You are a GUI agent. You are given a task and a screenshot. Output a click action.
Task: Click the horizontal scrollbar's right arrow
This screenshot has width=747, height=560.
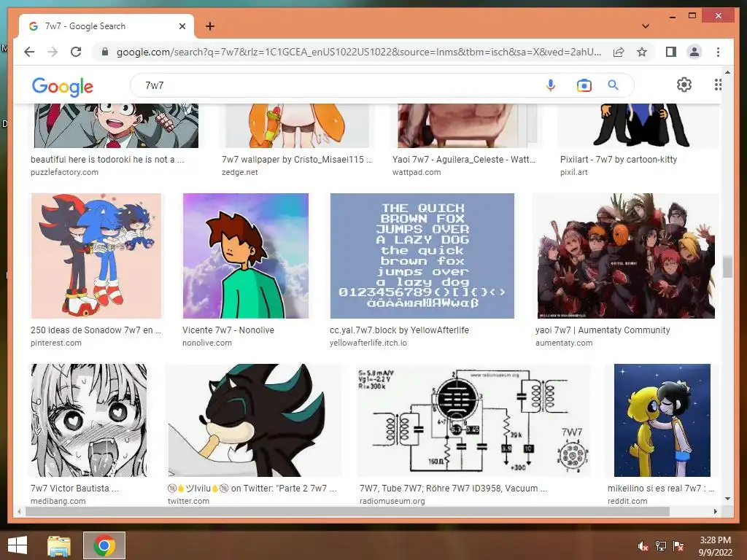(x=715, y=511)
